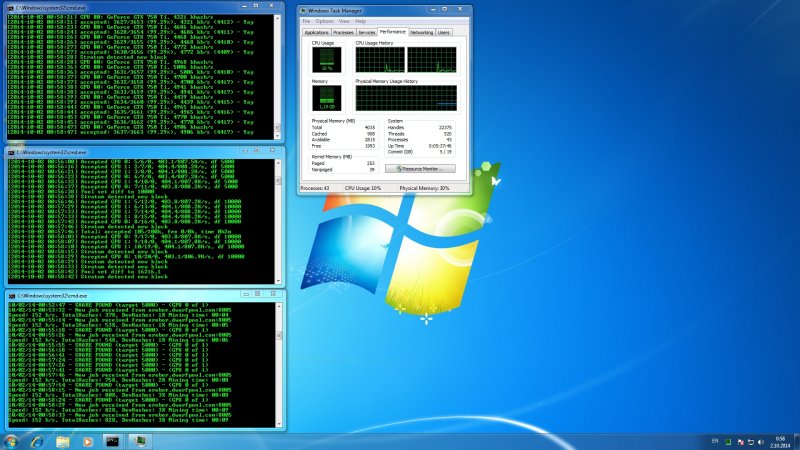Image resolution: width=800 pixels, height=450 pixels.
Task: Click the 'Available' row under Physical Memory
Action: 343,140
